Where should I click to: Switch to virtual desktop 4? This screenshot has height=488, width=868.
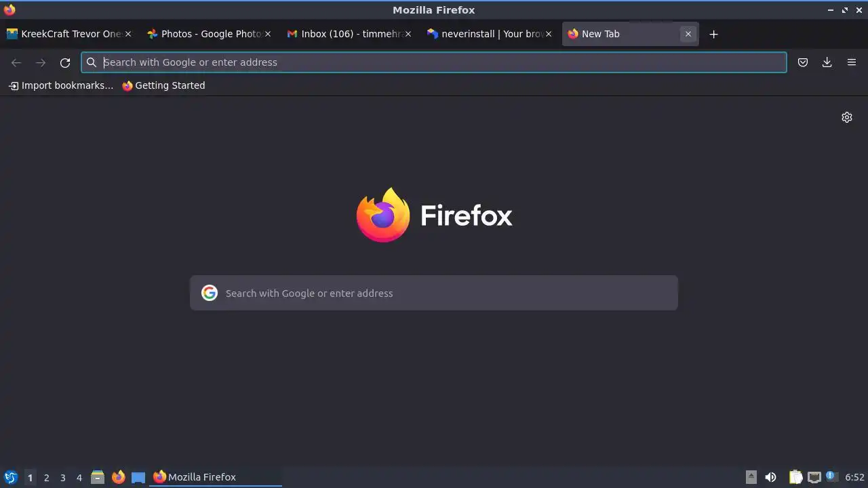click(x=79, y=477)
